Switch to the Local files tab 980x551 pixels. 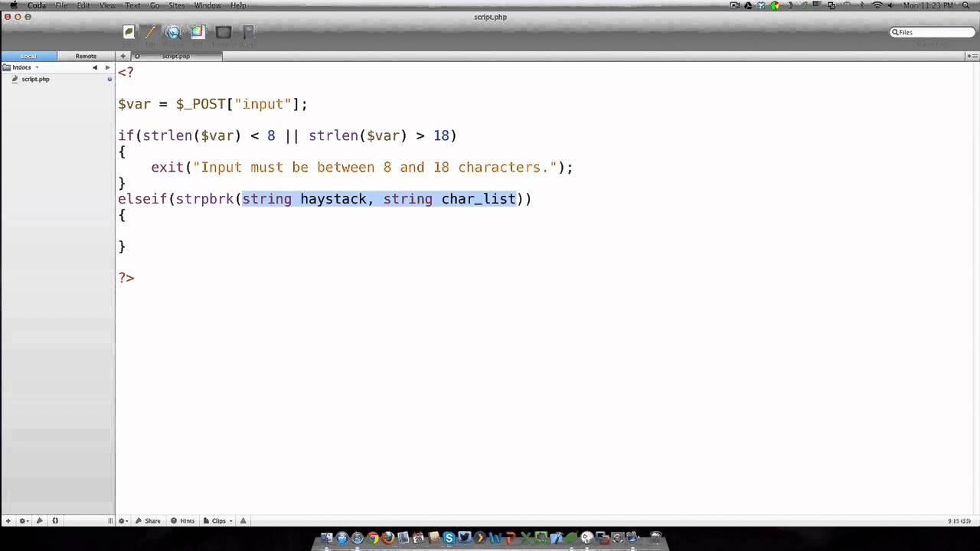28,56
